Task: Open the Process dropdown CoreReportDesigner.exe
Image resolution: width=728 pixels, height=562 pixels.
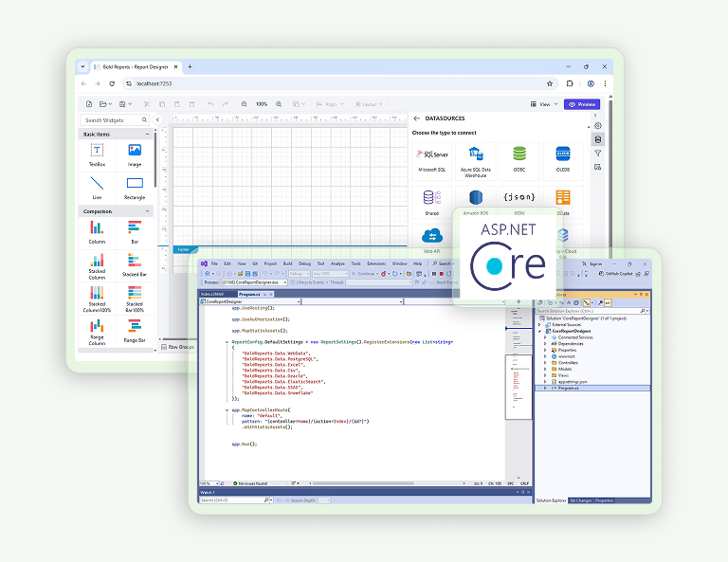Action: tap(253, 282)
